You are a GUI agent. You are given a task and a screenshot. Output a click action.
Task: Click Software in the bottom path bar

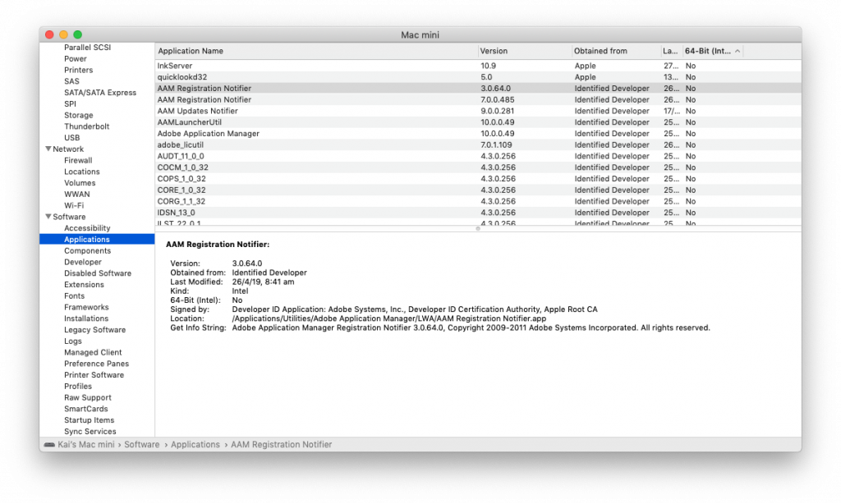[x=141, y=444]
